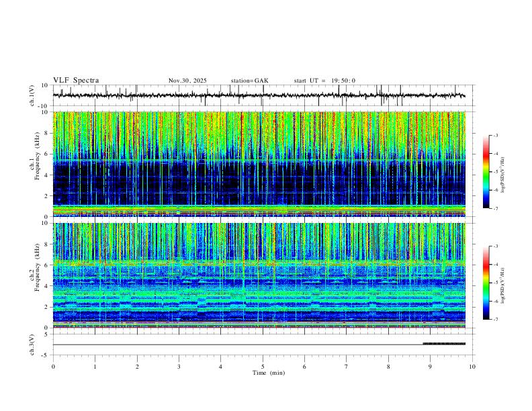Click the "-3" tick on upper colorbar
The image size is (532, 411).
(495, 135)
